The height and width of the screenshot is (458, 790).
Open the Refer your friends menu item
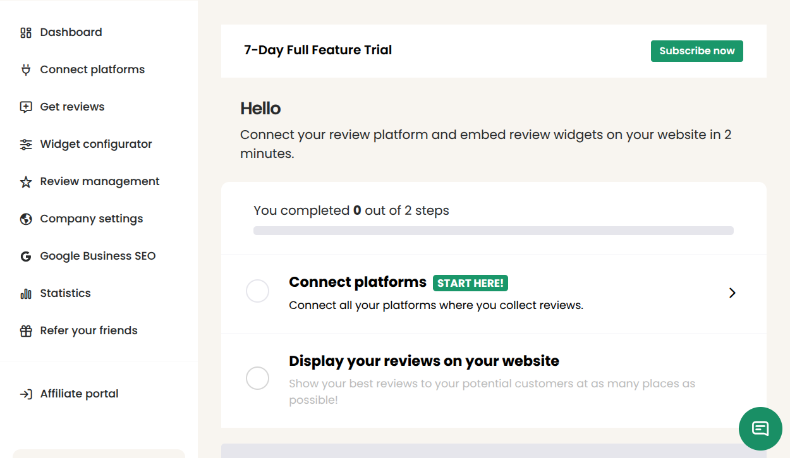89,331
